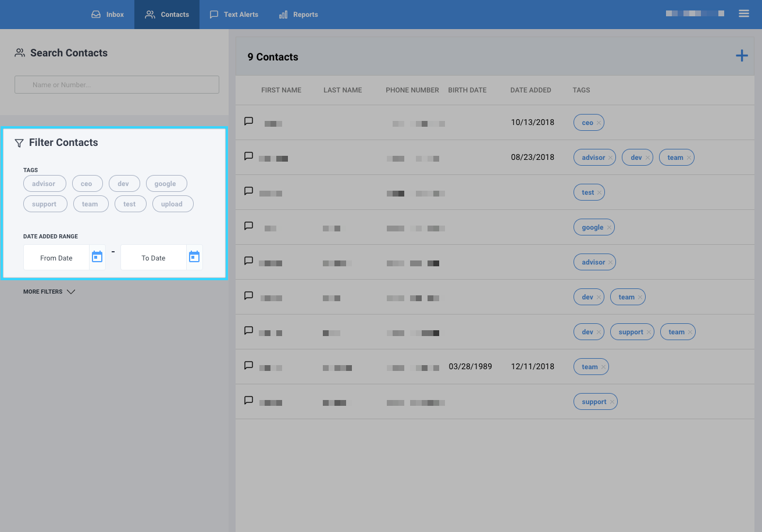Toggle the dev tag filter
The image size is (762, 532).
click(x=123, y=184)
